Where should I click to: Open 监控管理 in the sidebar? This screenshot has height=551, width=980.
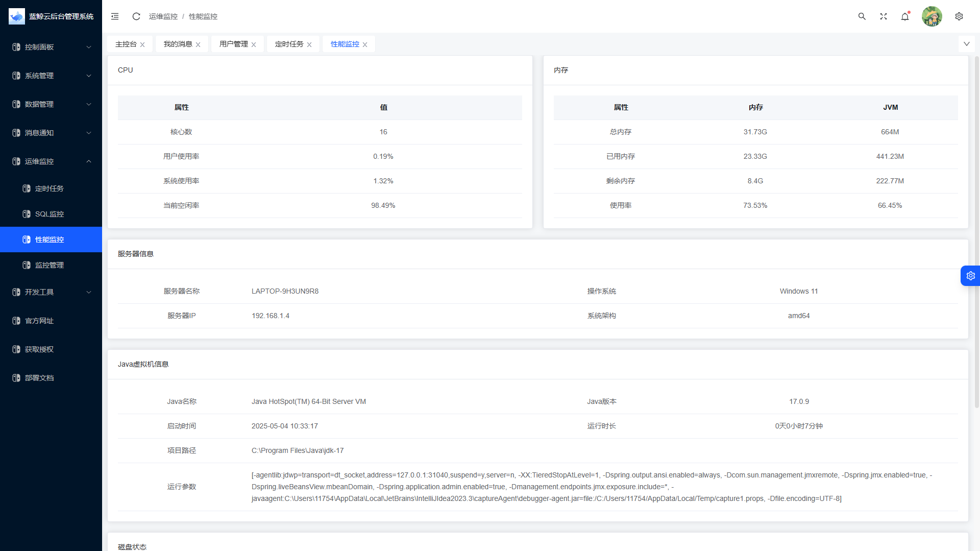[50, 265]
